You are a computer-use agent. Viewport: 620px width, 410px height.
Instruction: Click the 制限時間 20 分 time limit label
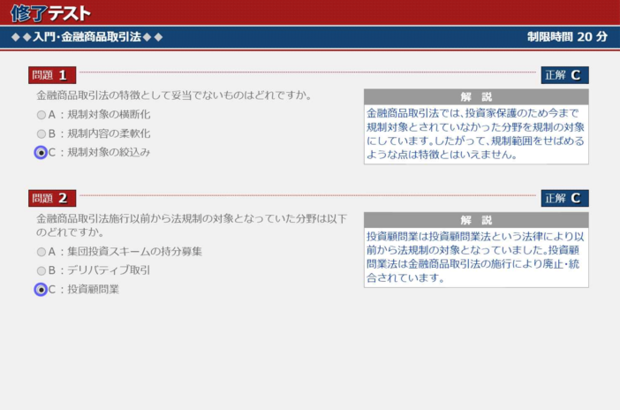click(x=567, y=37)
